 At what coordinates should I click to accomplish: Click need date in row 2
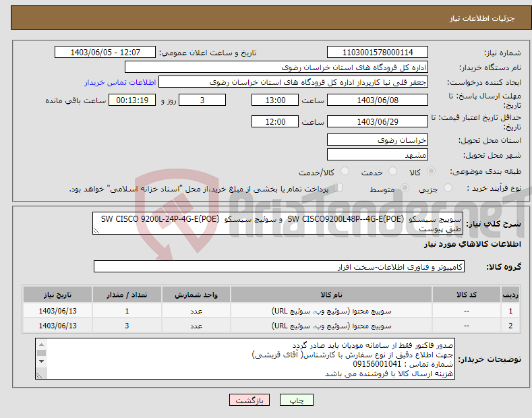point(58,326)
